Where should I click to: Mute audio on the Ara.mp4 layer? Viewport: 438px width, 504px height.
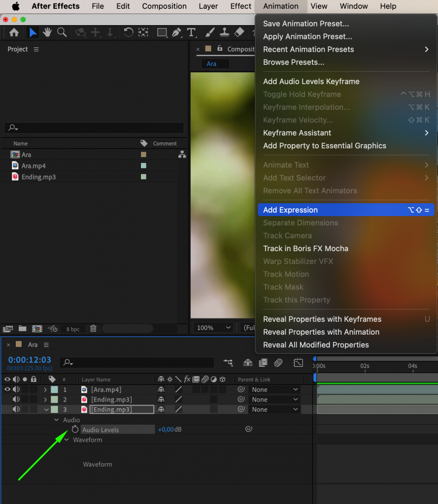click(15, 389)
